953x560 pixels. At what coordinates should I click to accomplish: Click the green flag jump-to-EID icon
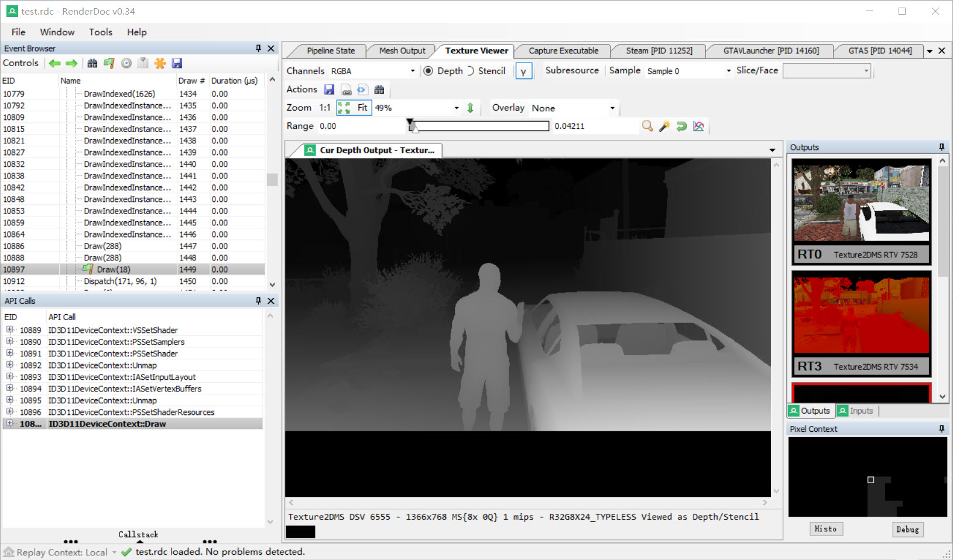[x=109, y=63]
